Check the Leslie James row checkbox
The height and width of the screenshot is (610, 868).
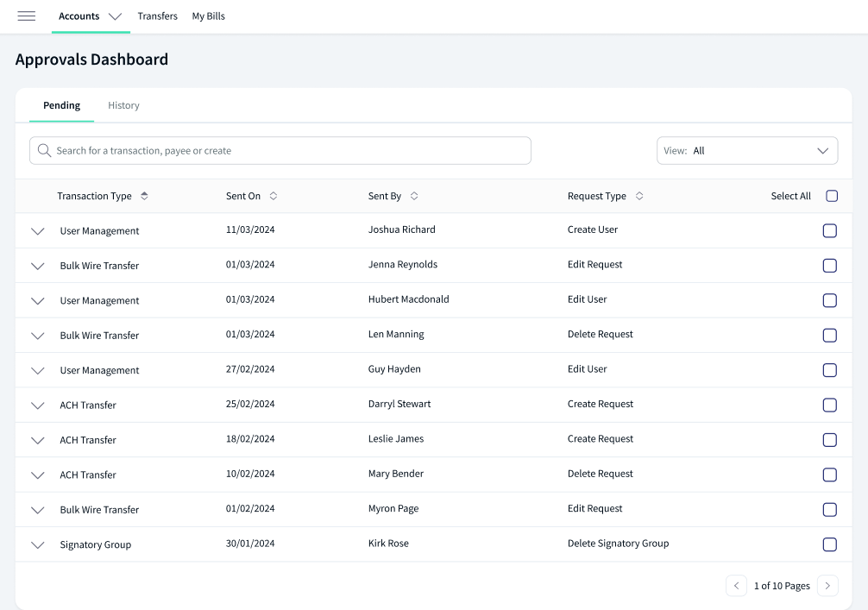pyautogui.click(x=830, y=440)
